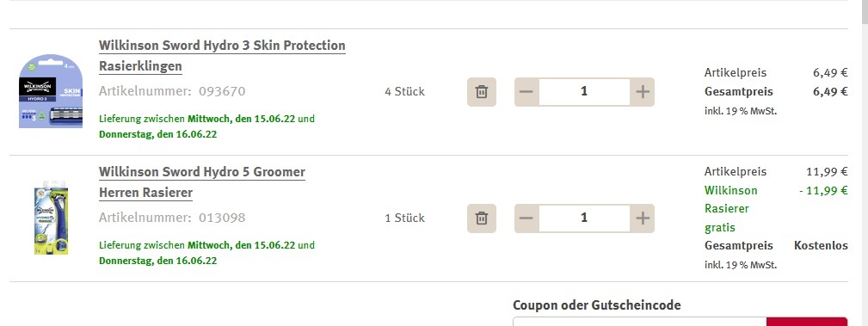868x326 pixels.
Task: Click into the coupon code input field
Action: 639,322
